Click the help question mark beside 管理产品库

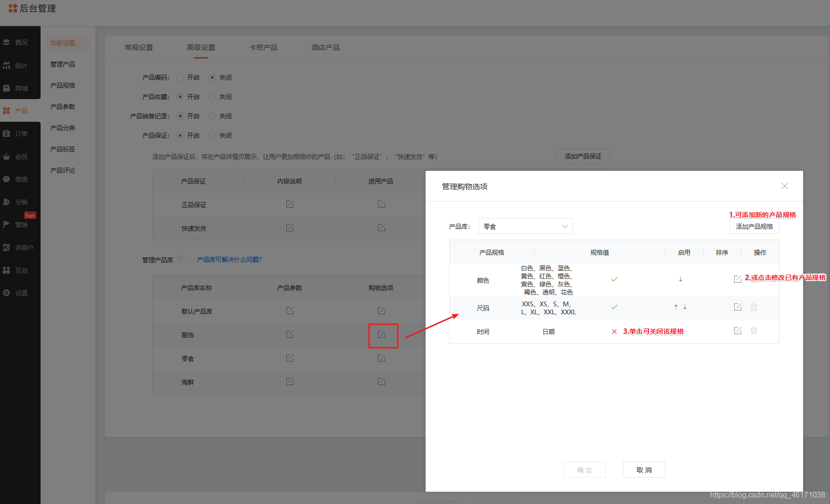pos(180,260)
